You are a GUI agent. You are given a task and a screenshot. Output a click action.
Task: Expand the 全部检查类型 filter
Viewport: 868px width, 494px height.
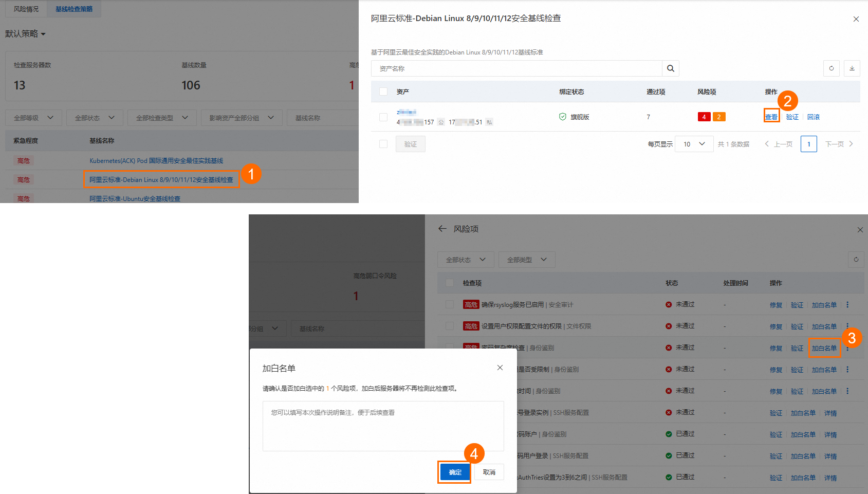[162, 118]
